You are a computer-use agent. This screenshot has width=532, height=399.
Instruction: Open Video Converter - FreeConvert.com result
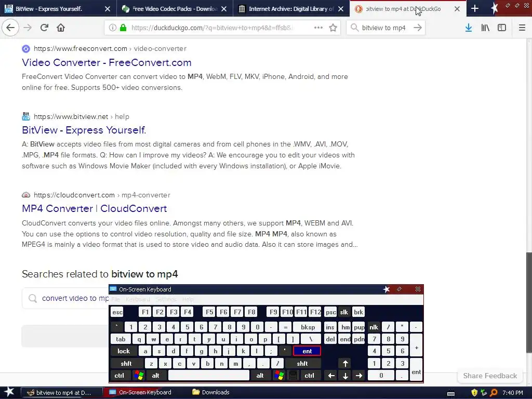pyautogui.click(x=107, y=62)
